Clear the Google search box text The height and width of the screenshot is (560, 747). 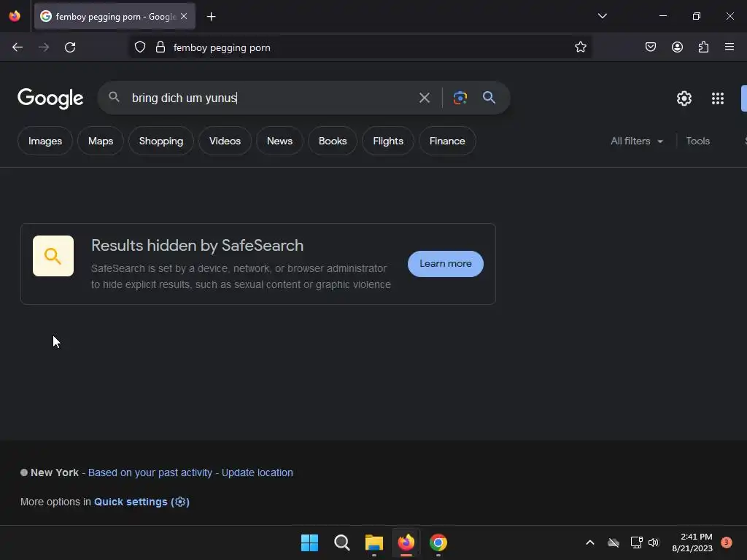coord(424,98)
